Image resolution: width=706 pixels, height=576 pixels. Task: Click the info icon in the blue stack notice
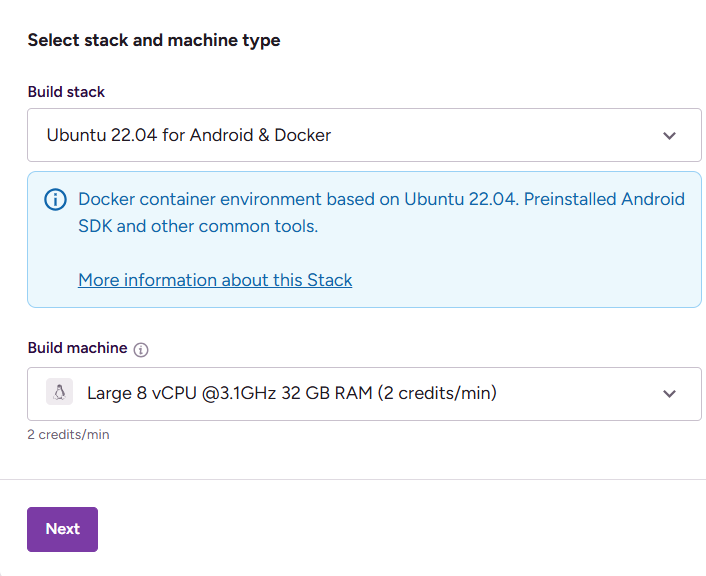coord(56,200)
